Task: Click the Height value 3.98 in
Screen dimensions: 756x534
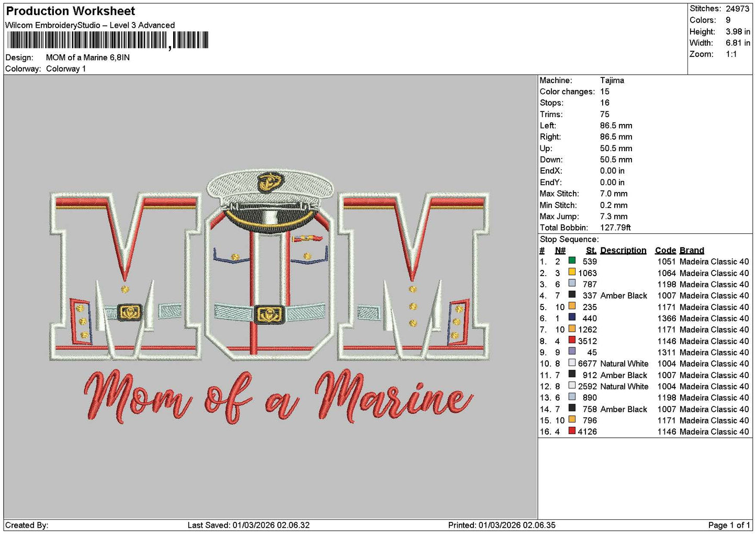Action: click(x=738, y=31)
